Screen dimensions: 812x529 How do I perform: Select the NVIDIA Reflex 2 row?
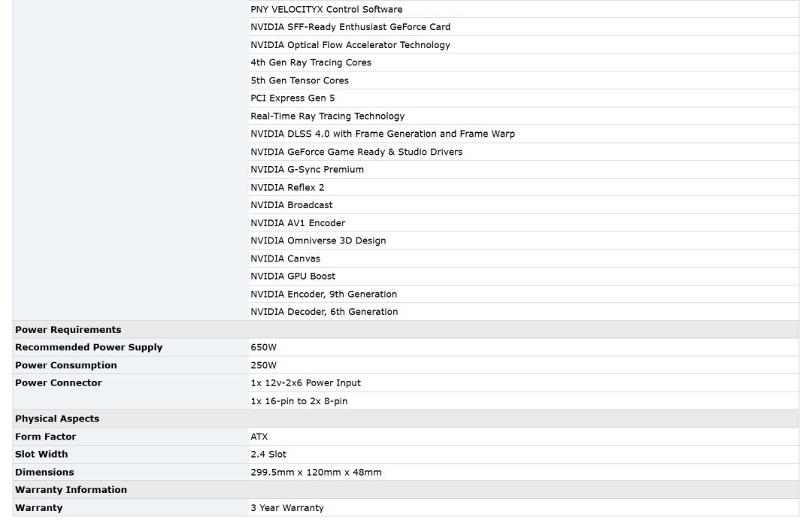coord(287,187)
